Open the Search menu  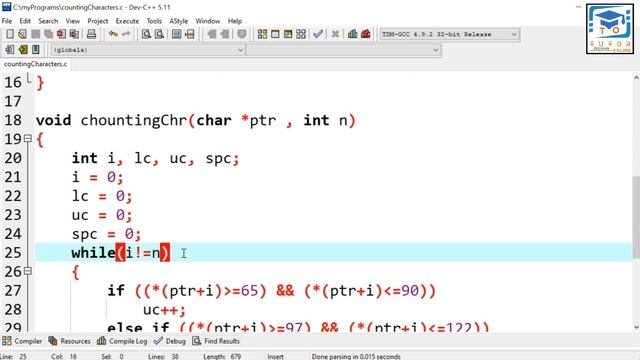(x=48, y=21)
